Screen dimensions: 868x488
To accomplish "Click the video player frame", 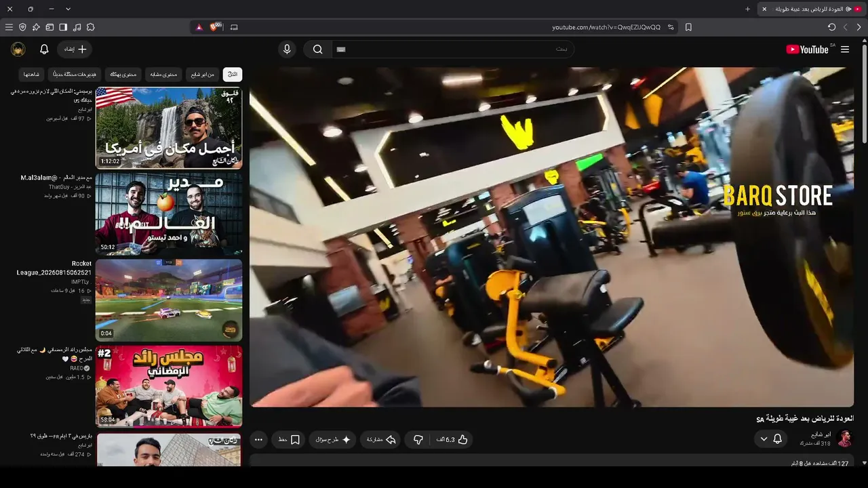I will 551,237.
